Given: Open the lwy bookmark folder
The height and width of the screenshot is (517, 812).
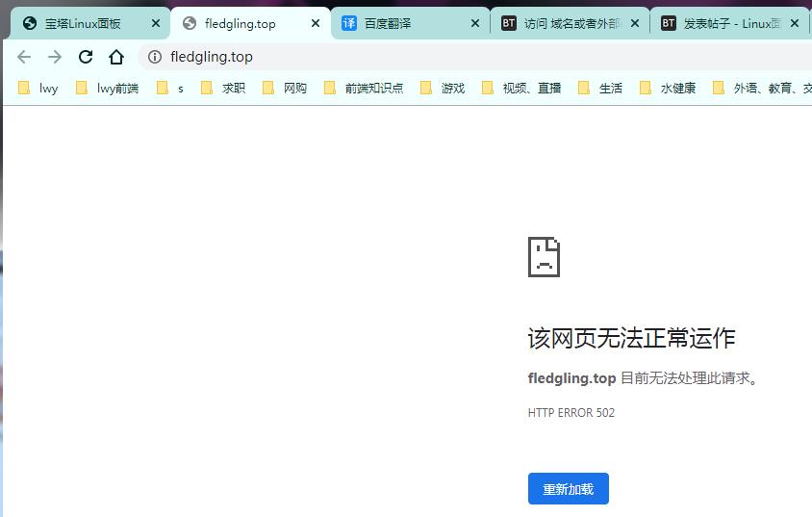Looking at the screenshot, I should pyautogui.click(x=38, y=88).
